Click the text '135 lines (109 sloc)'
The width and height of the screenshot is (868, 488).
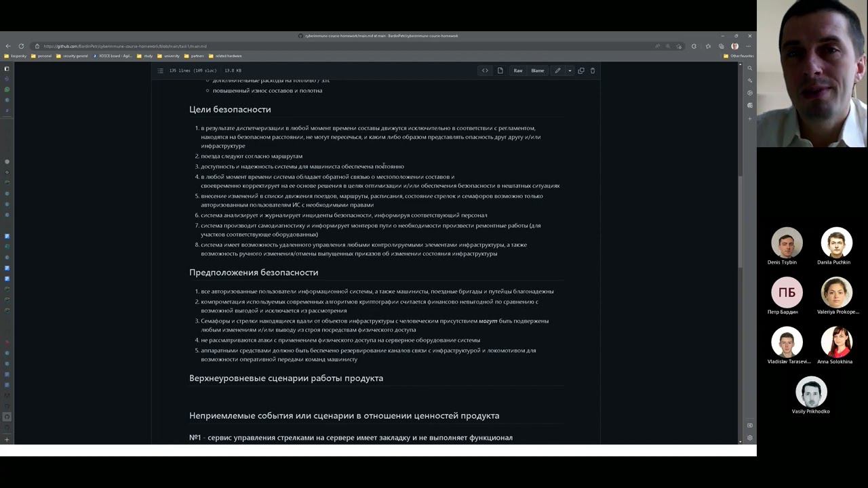tap(193, 70)
